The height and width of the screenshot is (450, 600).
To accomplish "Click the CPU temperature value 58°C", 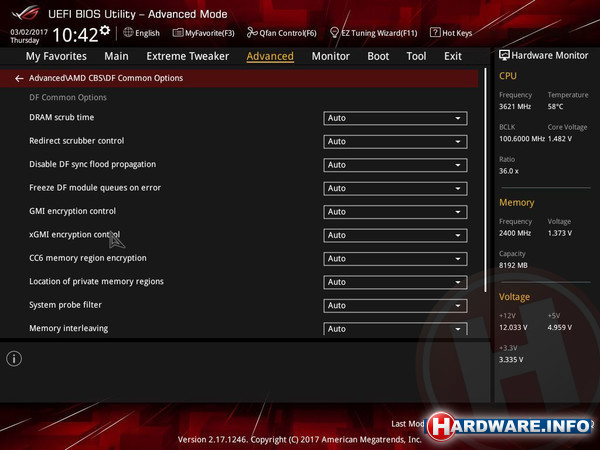I will pos(555,106).
